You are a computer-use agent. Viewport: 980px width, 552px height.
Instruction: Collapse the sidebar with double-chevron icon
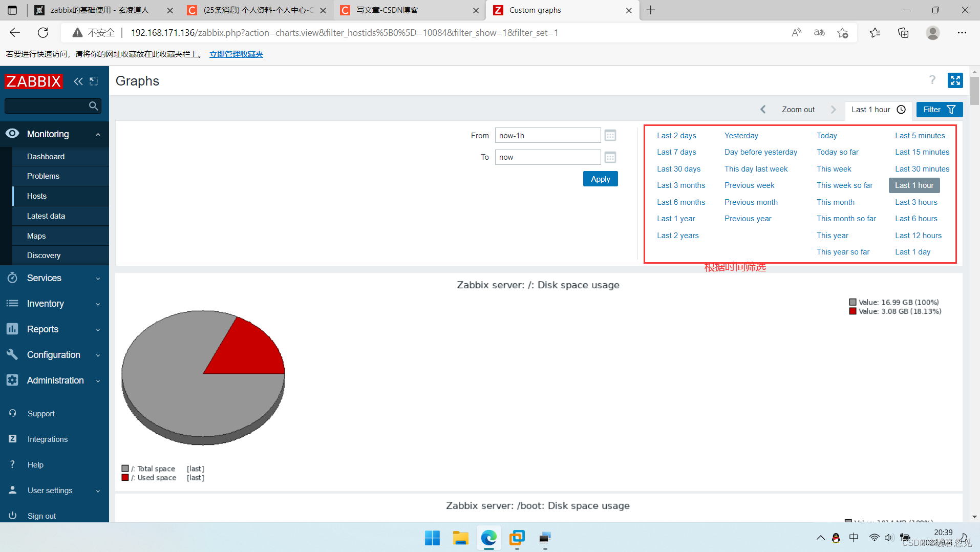tap(78, 81)
